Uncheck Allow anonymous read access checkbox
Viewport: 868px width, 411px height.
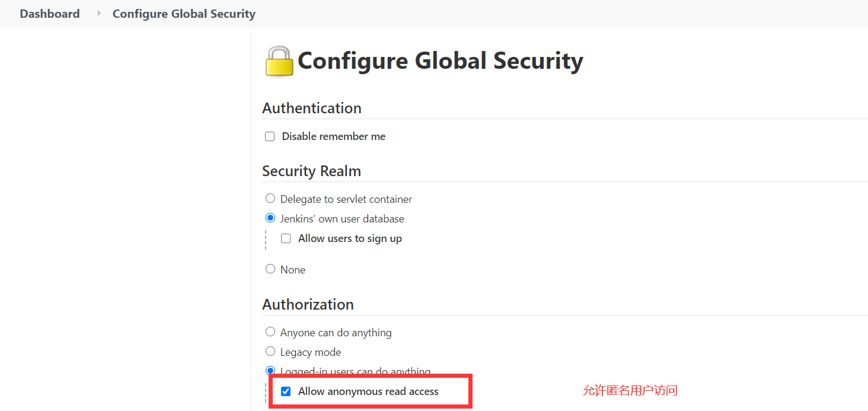click(286, 391)
